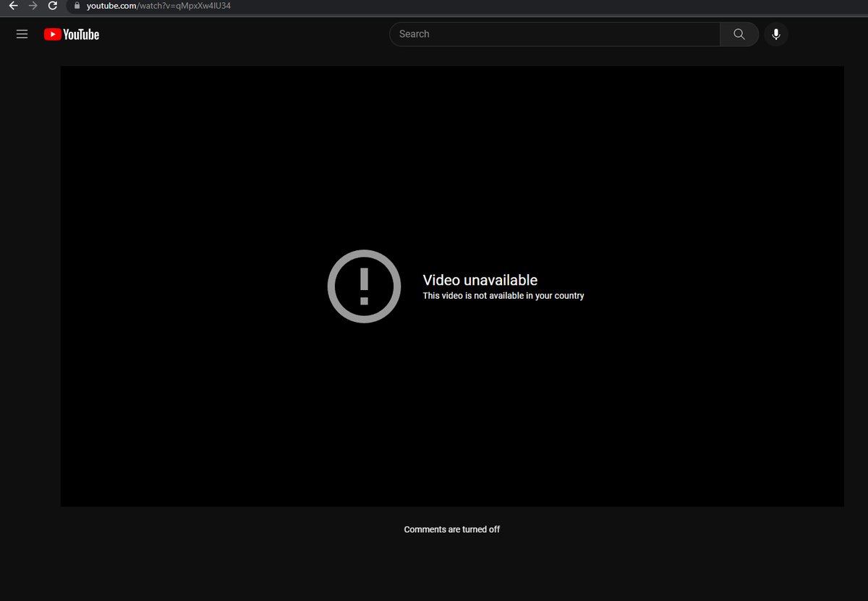
Task: Select the "Video unavailable" heading text
Action: (480, 280)
